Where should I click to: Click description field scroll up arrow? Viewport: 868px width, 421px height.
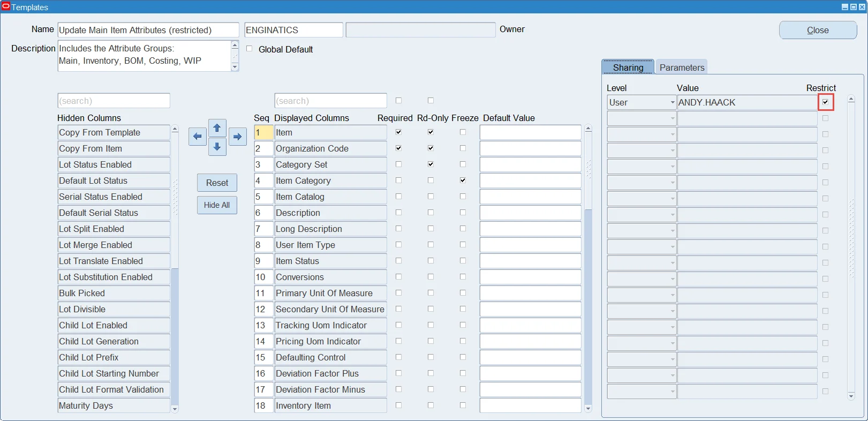coord(235,45)
